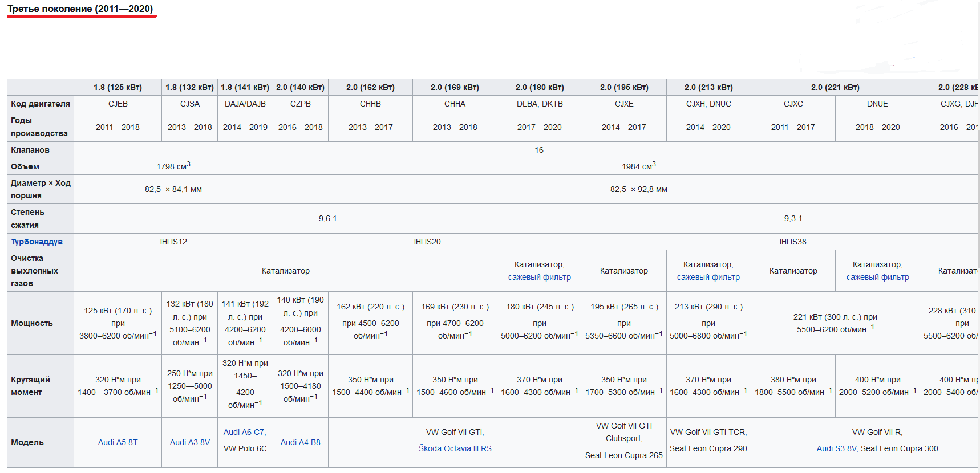Select row label Диаметр × Ход поршня
The image size is (980, 473).
pyautogui.click(x=41, y=189)
